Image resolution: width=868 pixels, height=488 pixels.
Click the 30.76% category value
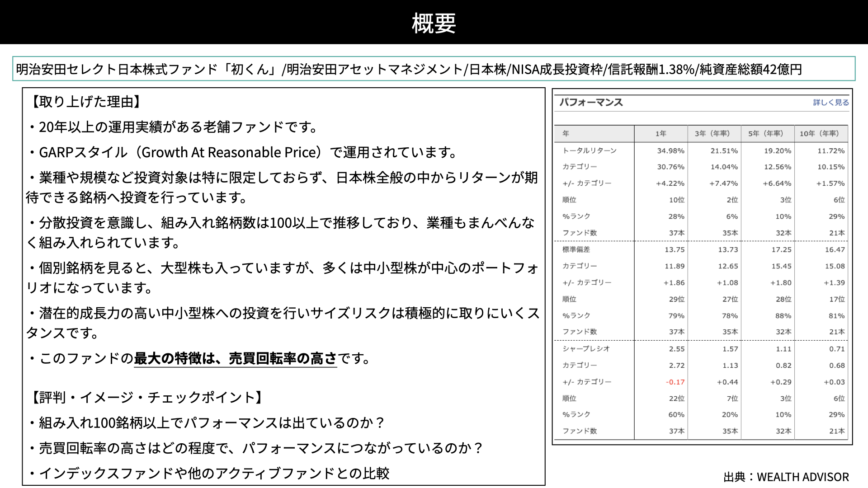670,167
